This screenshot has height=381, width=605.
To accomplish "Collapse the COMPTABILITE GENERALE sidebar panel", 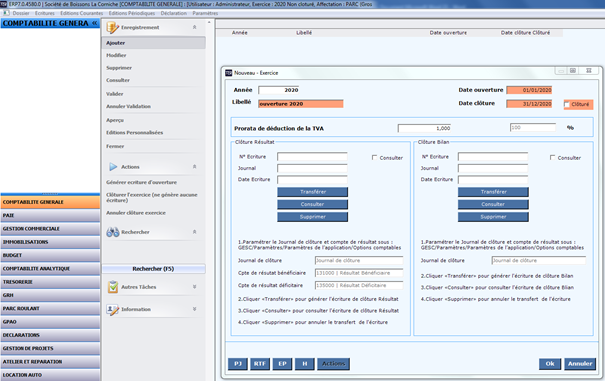I will click(x=95, y=23).
